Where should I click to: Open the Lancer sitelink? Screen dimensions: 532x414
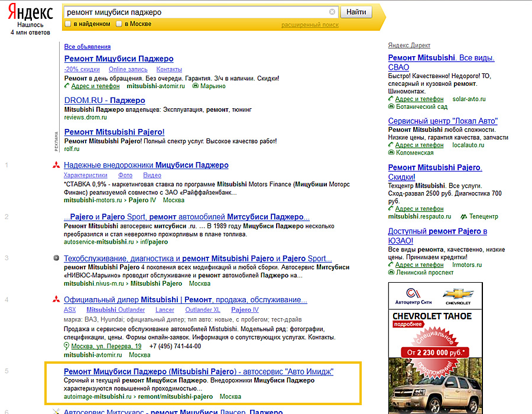(164, 310)
